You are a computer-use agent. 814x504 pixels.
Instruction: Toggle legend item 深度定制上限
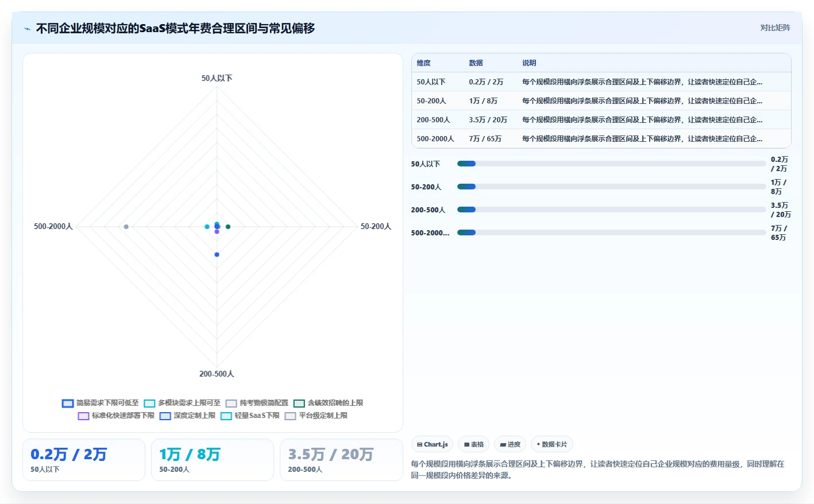(187, 416)
